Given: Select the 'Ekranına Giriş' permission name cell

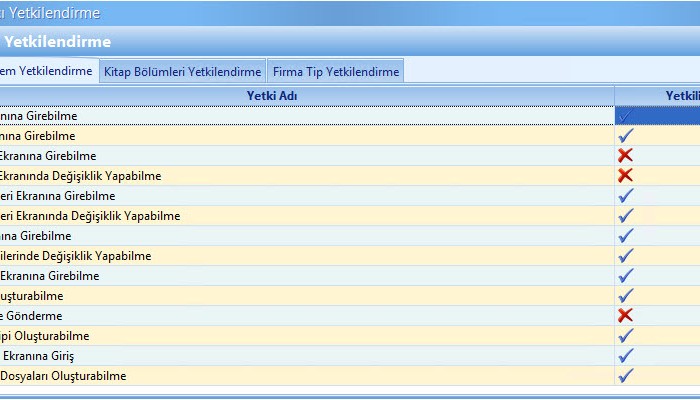Looking at the screenshot, I should pyautogui.click(x=38, y=356).
